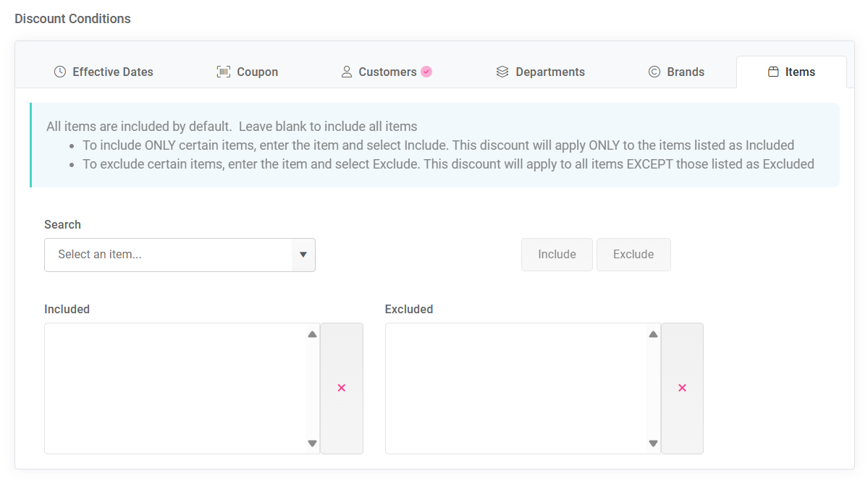Open the Departments tab
Viewport: 868px width, 484px height.
click(540, 72)
